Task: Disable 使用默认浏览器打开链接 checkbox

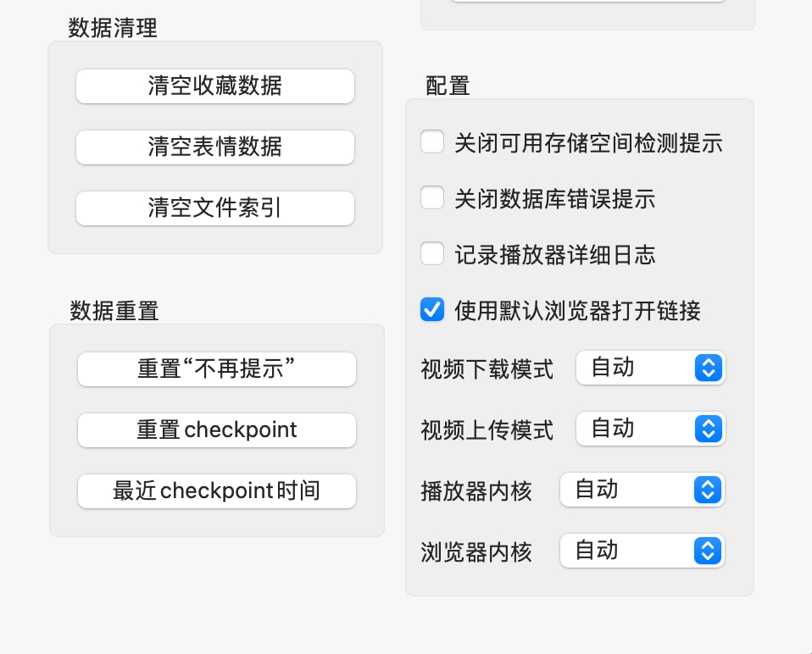Action: [432, 309]
